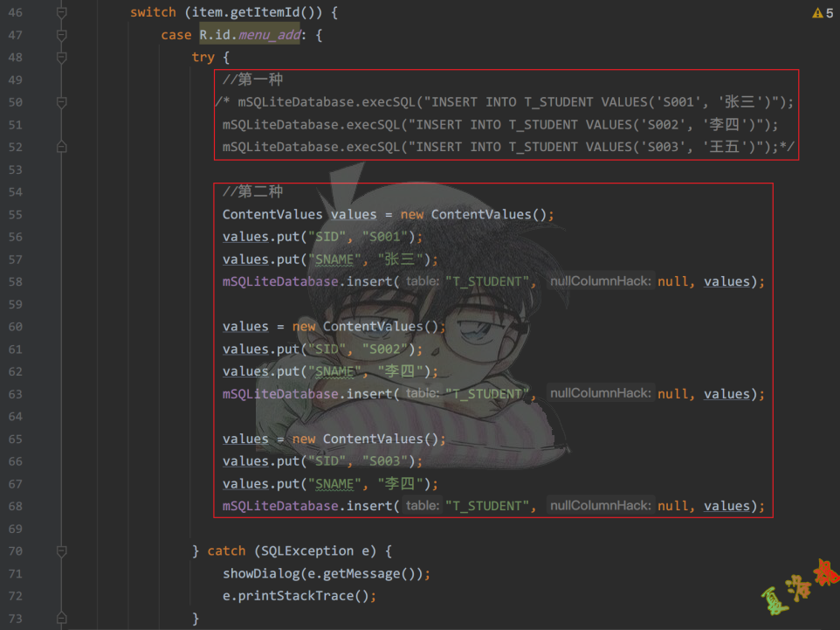Collapse the case menu_add fold on line 47
840x630 pixels.
pyautogui.click(x=61, y=35)
